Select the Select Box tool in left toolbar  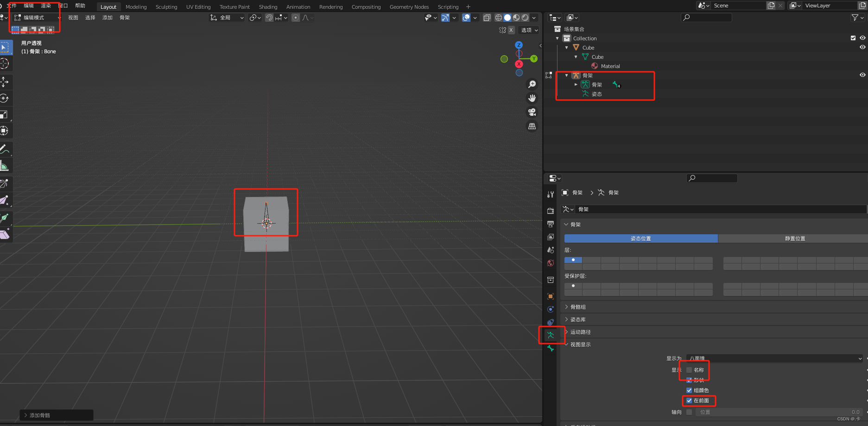[5, 47]
